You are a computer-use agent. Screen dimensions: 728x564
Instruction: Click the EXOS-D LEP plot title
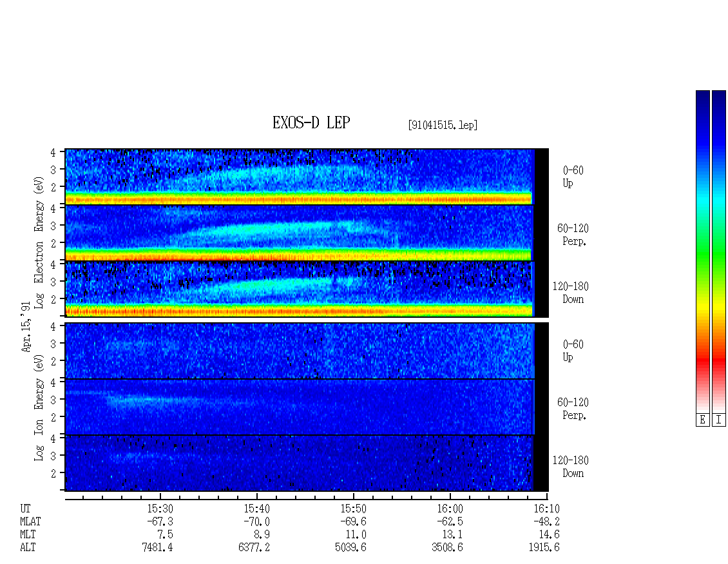point(311,122)
